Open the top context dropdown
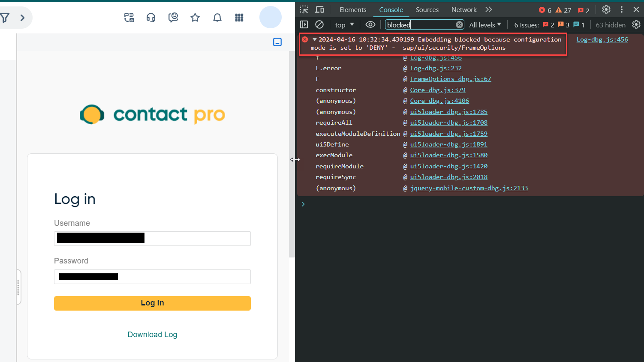 (345, 25)
